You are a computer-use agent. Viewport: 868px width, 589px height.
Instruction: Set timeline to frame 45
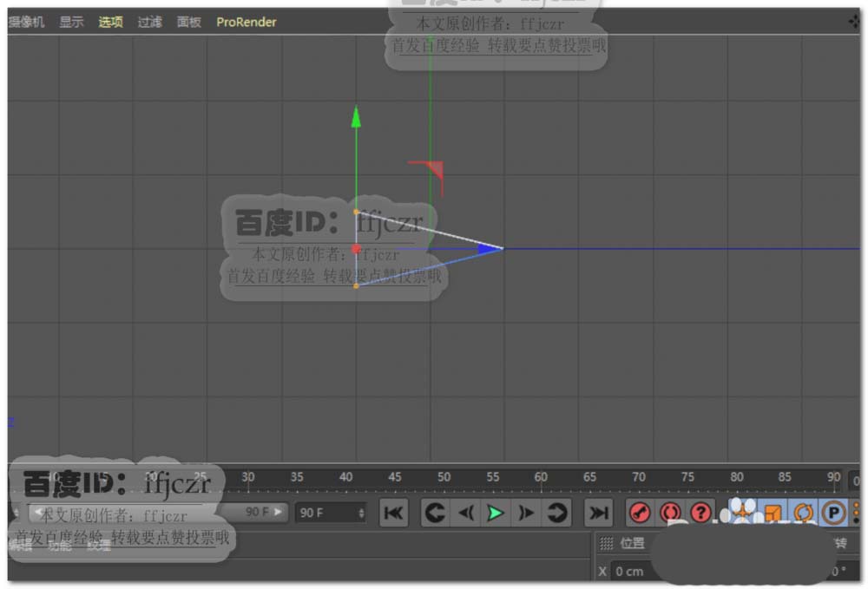[x=395, y=478]
